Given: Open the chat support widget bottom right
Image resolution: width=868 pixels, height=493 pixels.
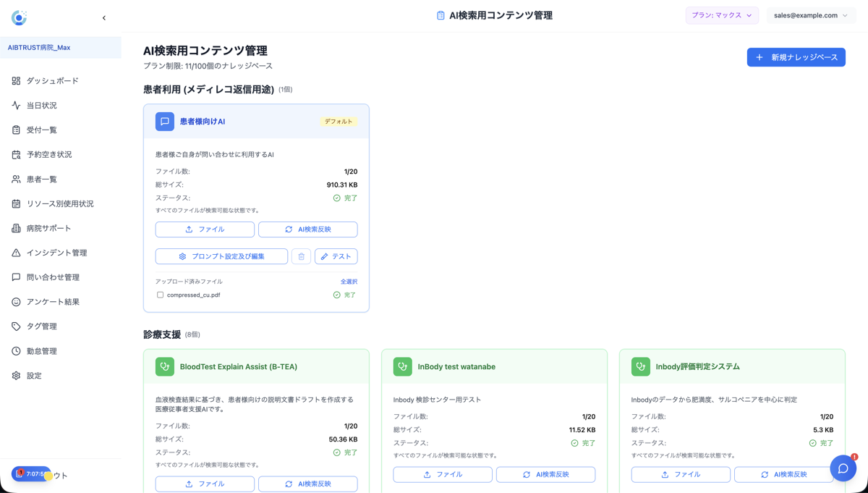Looking at the screenshot, I should click(x=843, y=468).
